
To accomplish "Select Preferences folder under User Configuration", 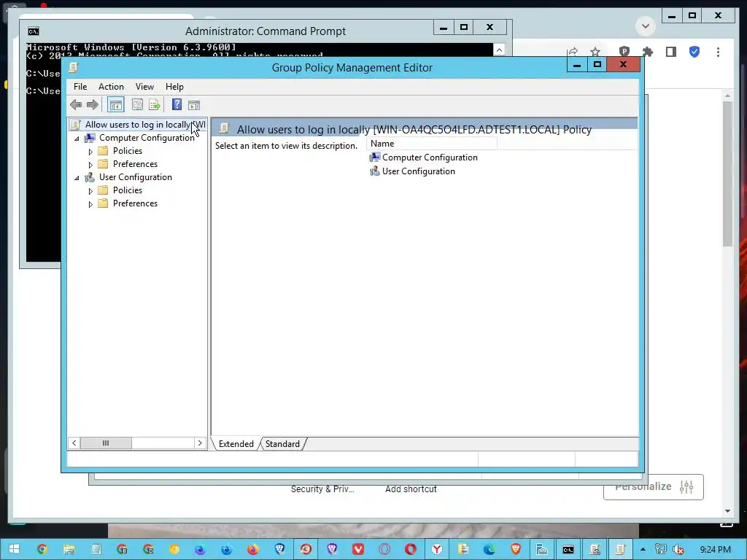I will point(135,203).
